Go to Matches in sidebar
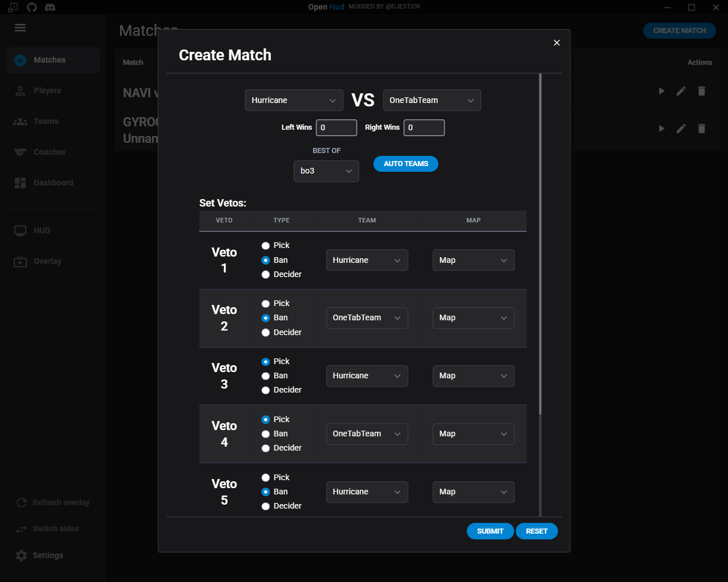Viewport: 728px width, 582px height. 53,60
